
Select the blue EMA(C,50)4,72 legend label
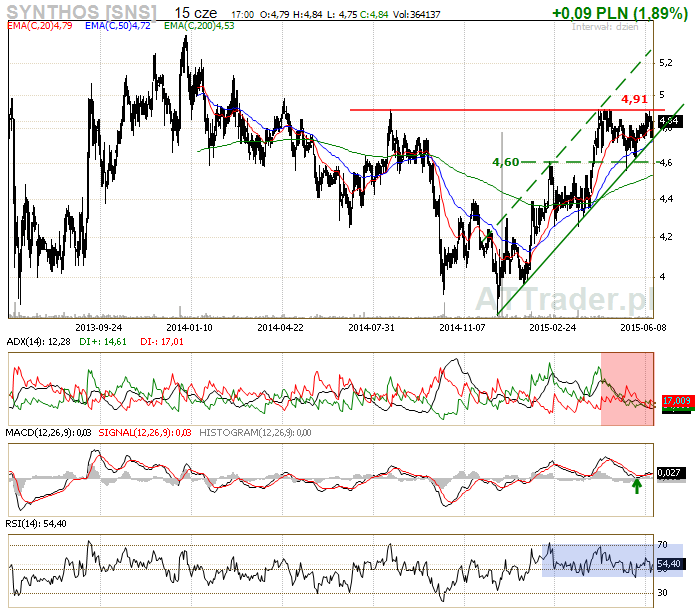[118, 26]
